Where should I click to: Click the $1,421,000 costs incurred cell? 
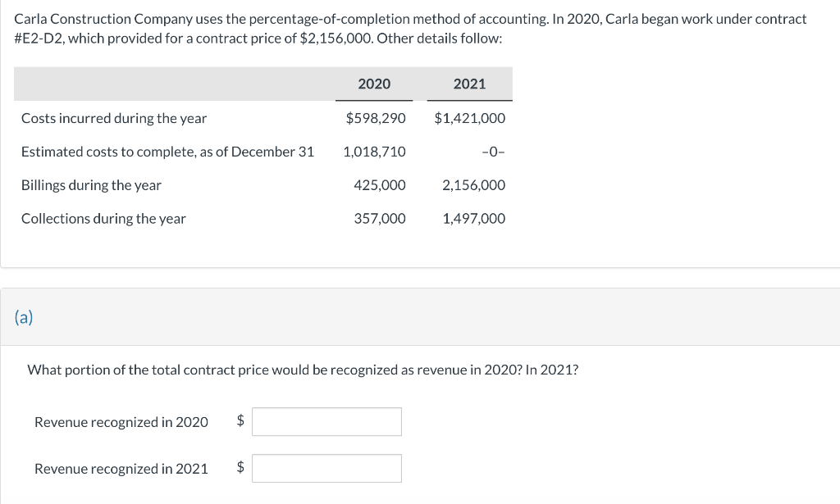pos(469,118)
